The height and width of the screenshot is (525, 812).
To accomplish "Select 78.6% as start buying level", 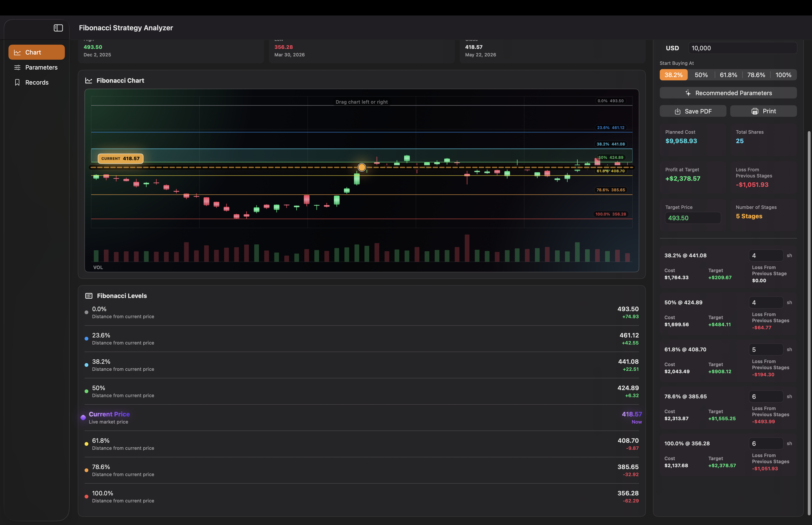I will pyautogui.click(x=756, y=75).
